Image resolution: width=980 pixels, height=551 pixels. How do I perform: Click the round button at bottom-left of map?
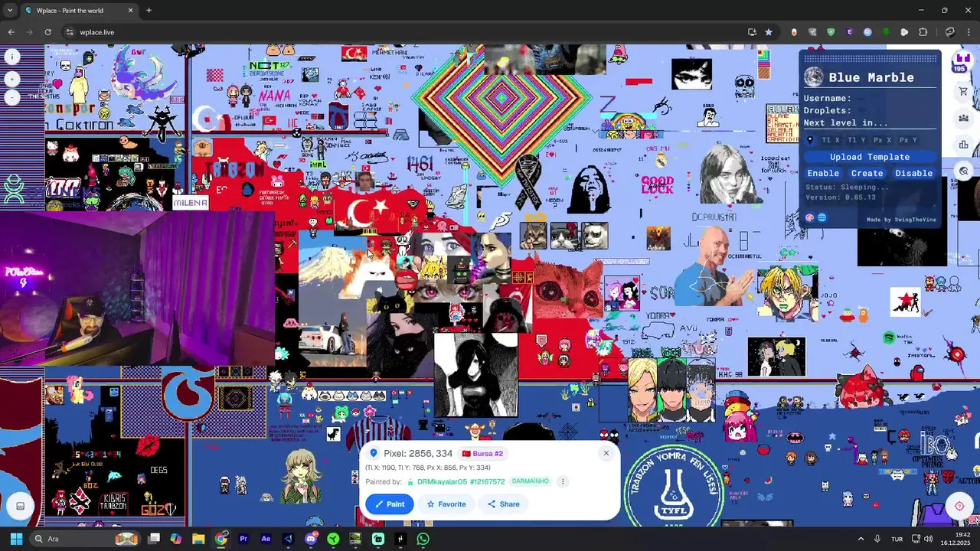21,506
